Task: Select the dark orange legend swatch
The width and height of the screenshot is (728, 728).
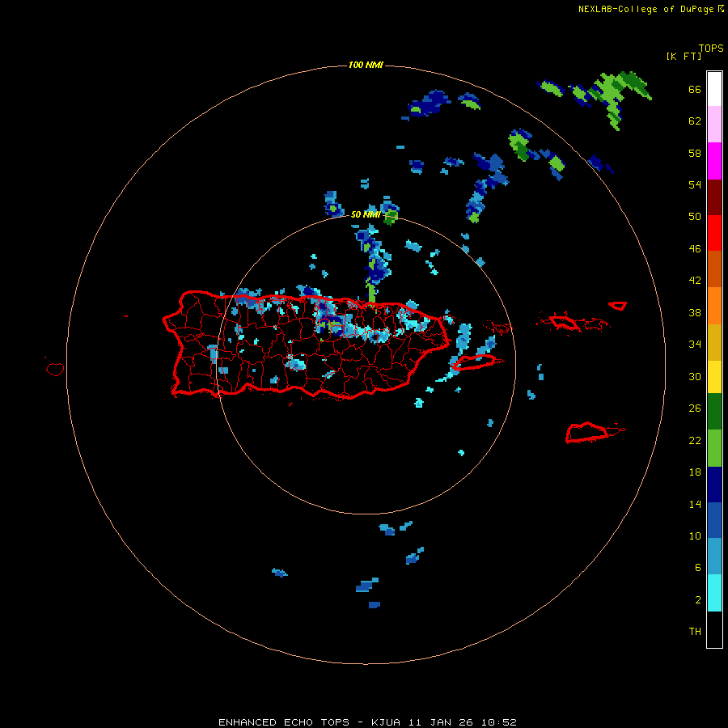Action: point(714,269)
